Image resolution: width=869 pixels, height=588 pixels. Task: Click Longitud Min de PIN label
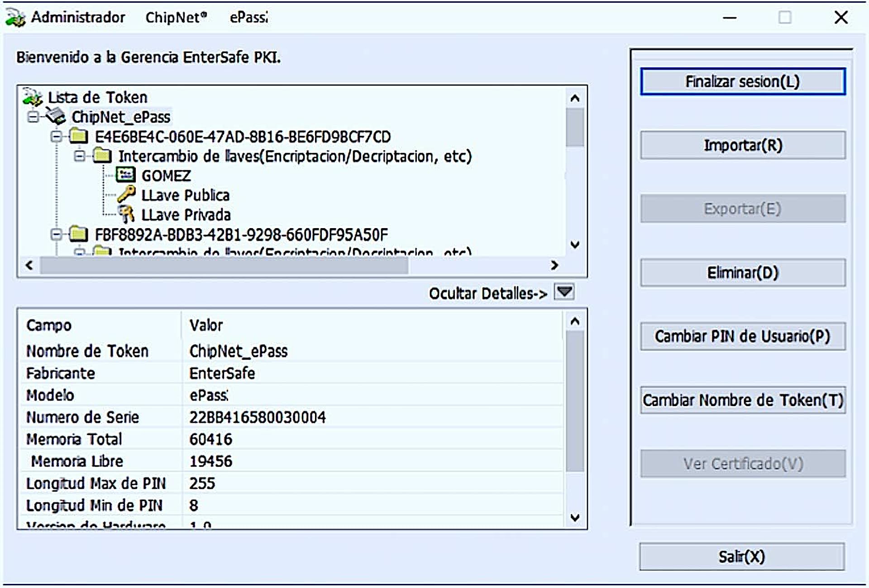pos(94,505)
